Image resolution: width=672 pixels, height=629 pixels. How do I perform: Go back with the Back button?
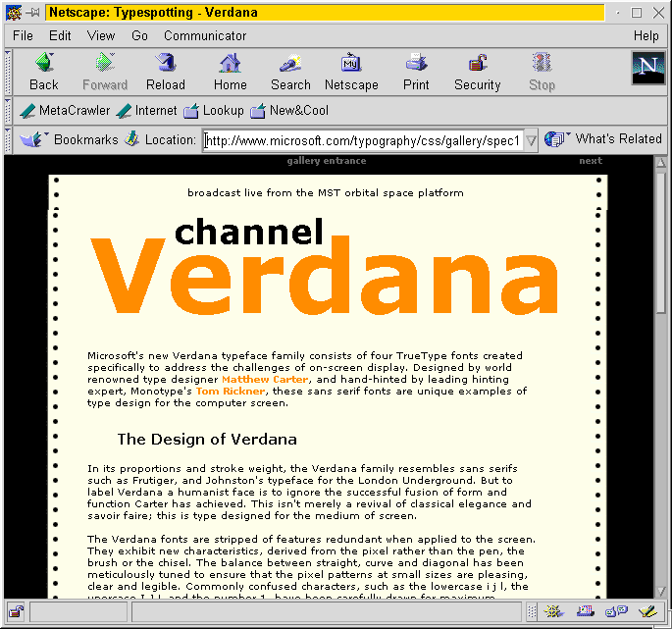click(x=44, y=72)
